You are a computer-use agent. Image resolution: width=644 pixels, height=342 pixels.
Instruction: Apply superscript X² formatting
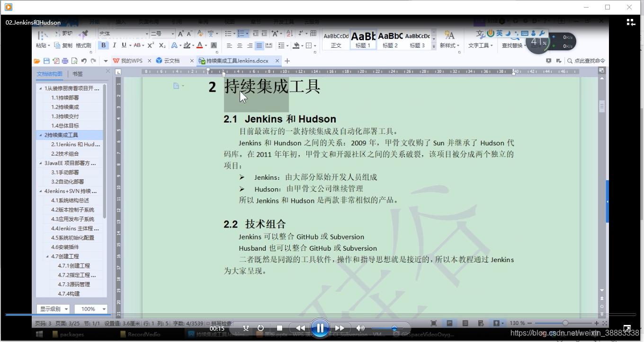click(x=151, y=45)
